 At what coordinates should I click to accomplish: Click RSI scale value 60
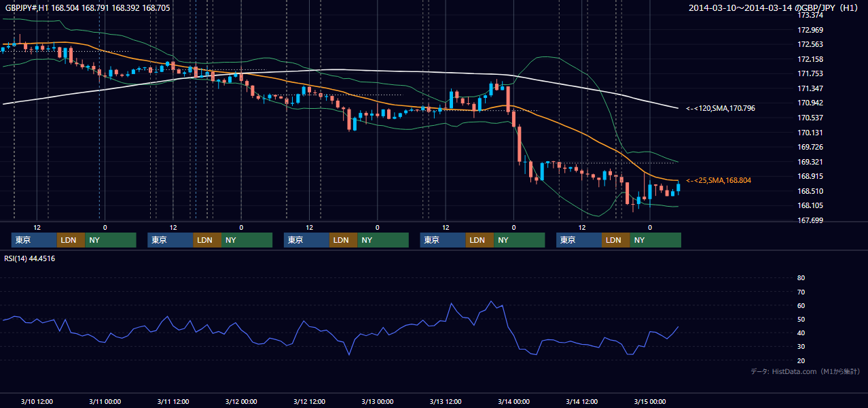pos(801,305)
